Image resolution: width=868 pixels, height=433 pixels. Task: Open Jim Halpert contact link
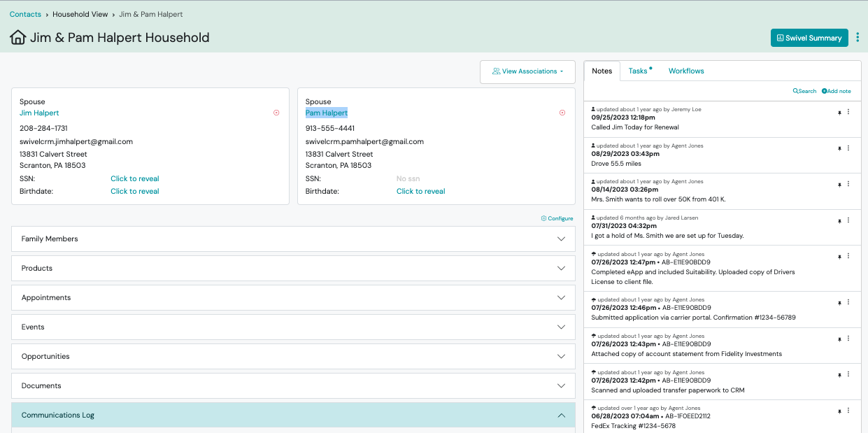coord(39,113)
